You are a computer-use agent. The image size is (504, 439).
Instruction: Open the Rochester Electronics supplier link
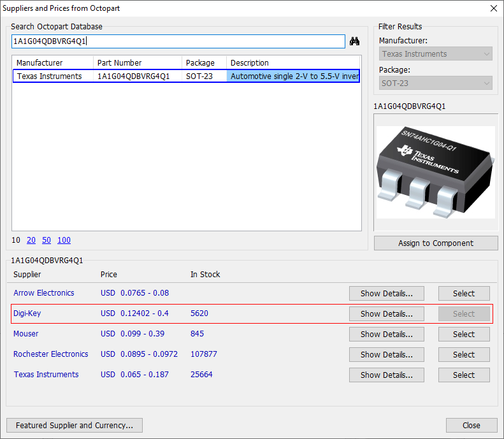[x=50, y=354]
